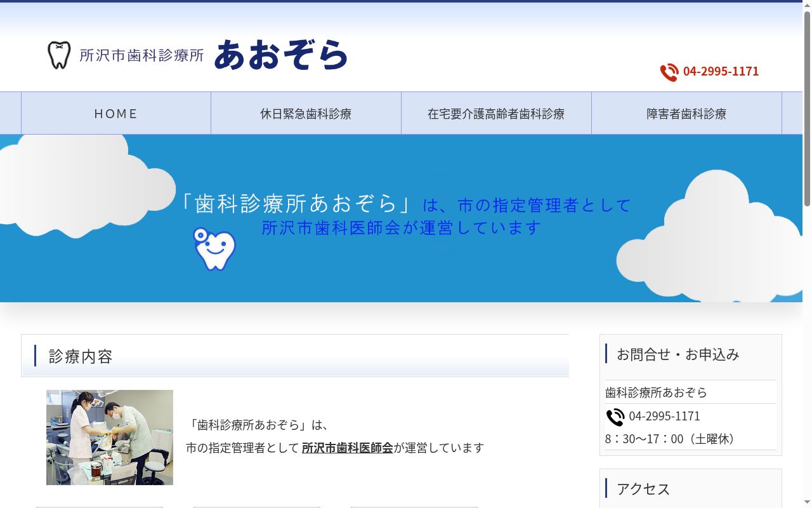Open the HOME menu item
Screen dimensions: 812x508
[x=116, y=113]
